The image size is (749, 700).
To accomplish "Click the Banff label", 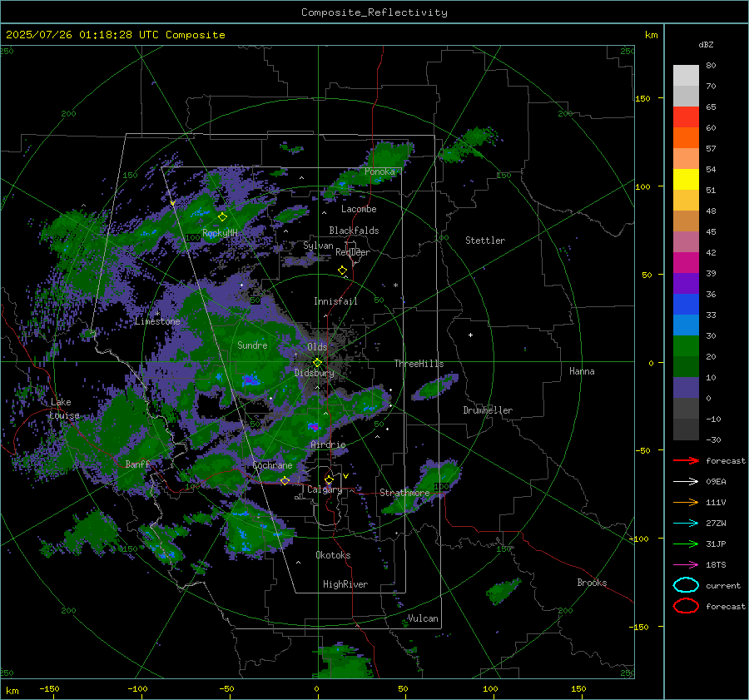I will coord(137,464).
